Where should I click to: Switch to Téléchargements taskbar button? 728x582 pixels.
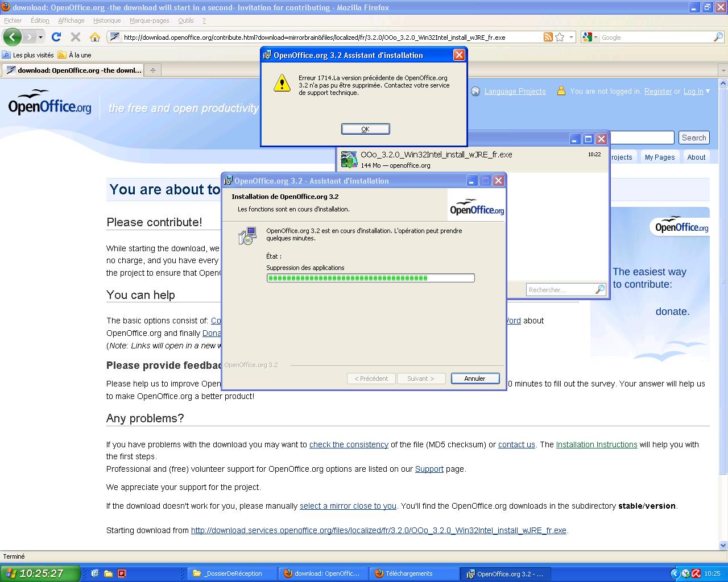click(414, 573)
